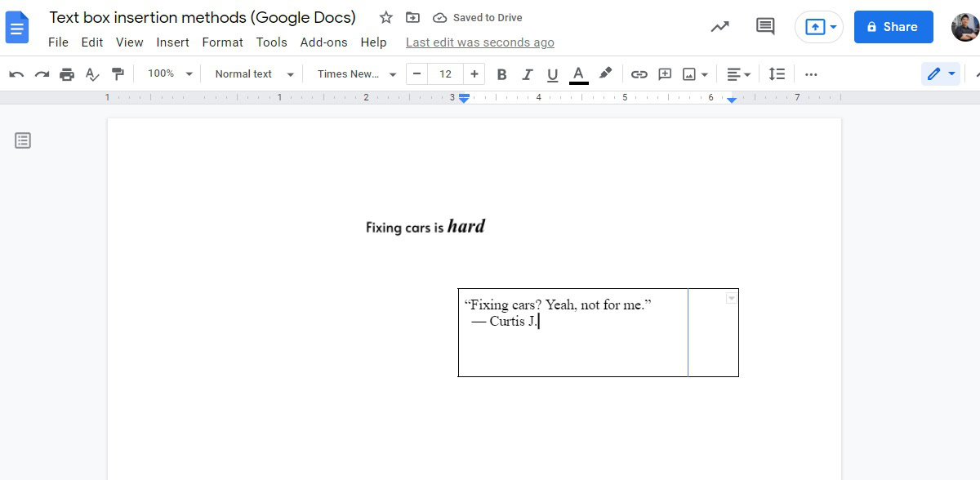This screenshot has width=980, height=480.
Task: Expand the Normal text styles dropdown
Action: click(253, 74)
